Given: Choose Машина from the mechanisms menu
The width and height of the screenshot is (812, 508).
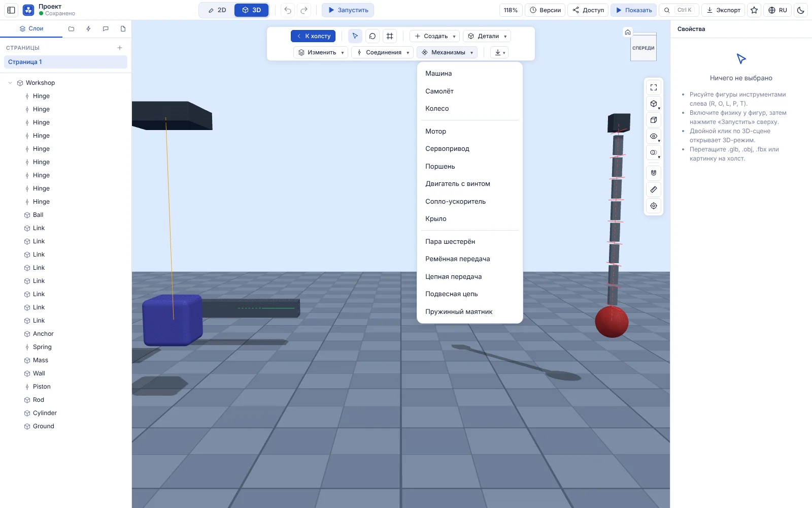Looking at the screenshot, I should tap(470, 74).
